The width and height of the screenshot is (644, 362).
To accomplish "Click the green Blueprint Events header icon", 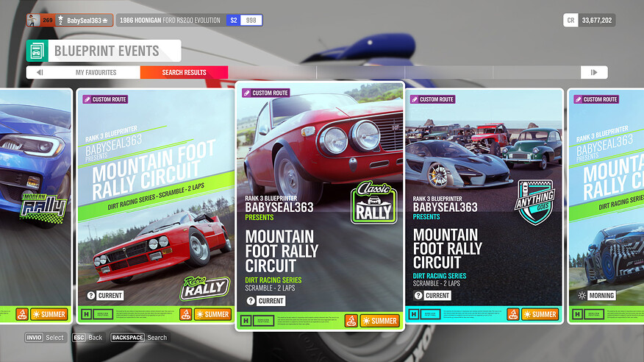I will pos(36,51).
